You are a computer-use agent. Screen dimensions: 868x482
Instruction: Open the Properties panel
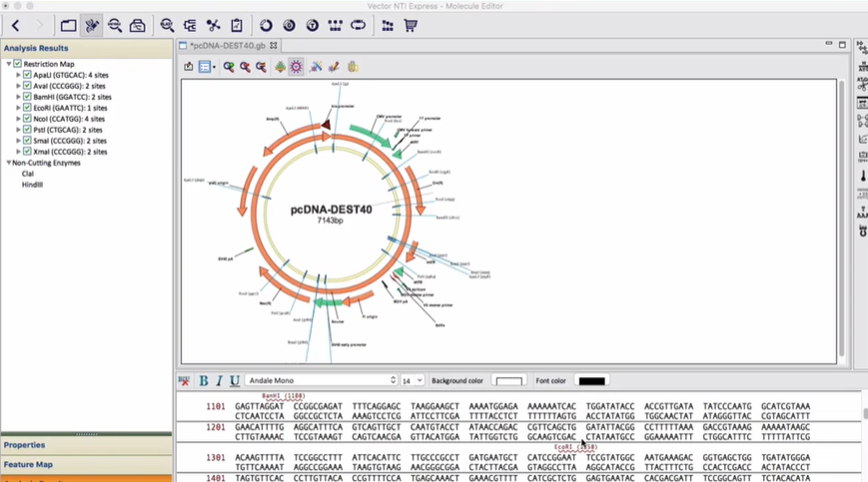24,445
